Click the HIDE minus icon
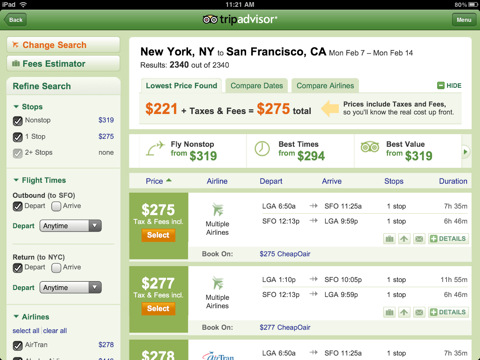480x360 pixels. tap(441, 86)
